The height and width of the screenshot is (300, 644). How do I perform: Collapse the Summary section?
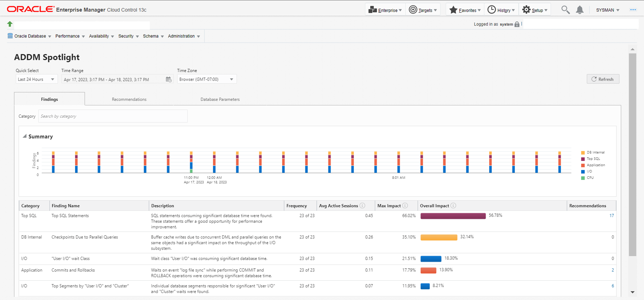[x=25, y=136]
